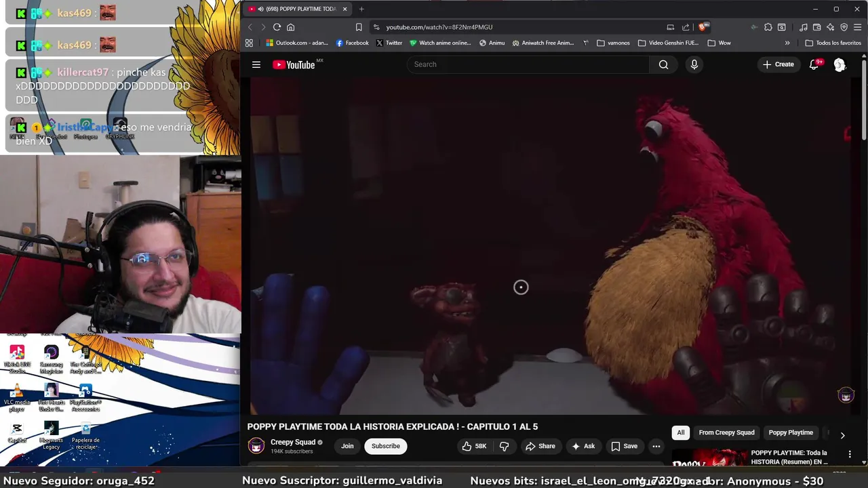Click the video player to pause
Viewport: 868px width, 488px height.
coord(550,245)
